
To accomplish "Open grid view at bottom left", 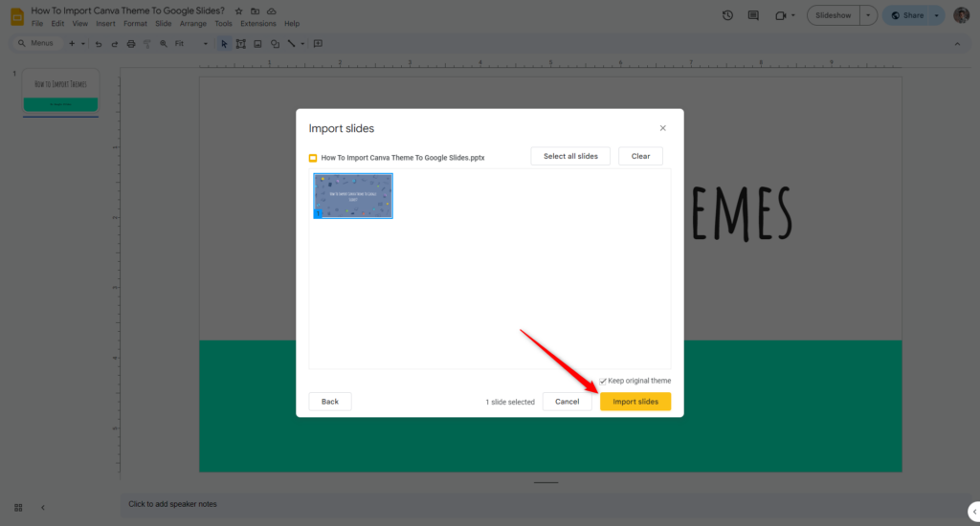I will click(x=18, y=507).
